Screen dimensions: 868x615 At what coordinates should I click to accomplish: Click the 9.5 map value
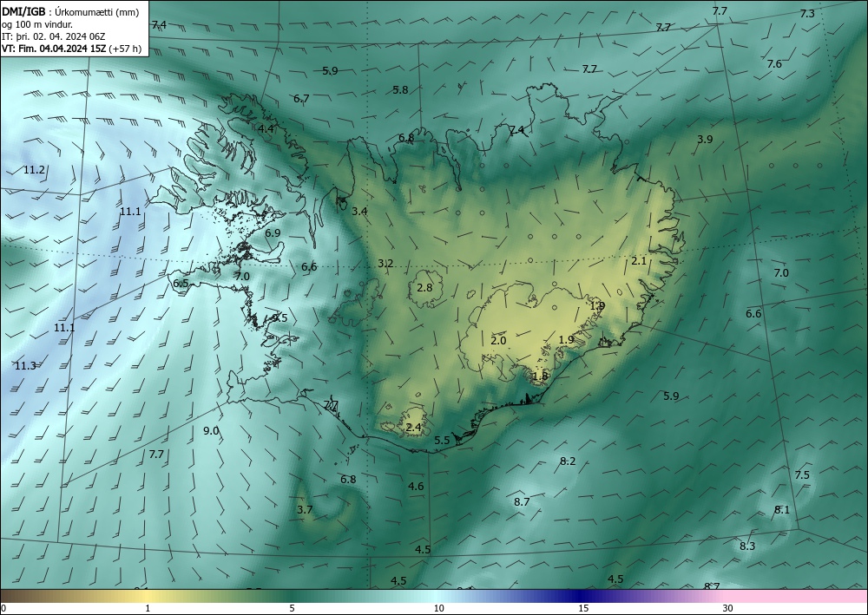click(279, 318)
